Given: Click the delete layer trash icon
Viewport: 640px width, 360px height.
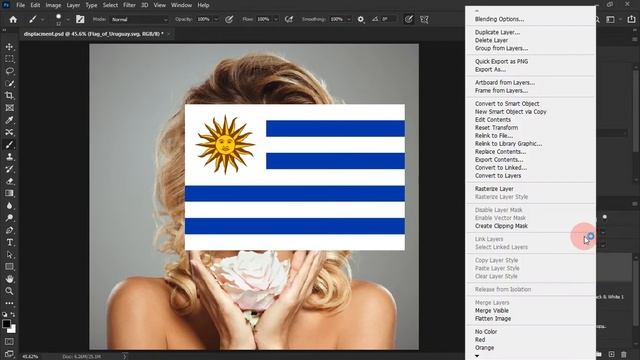Looking at the screenshot, I should click(x=624, y=354).
